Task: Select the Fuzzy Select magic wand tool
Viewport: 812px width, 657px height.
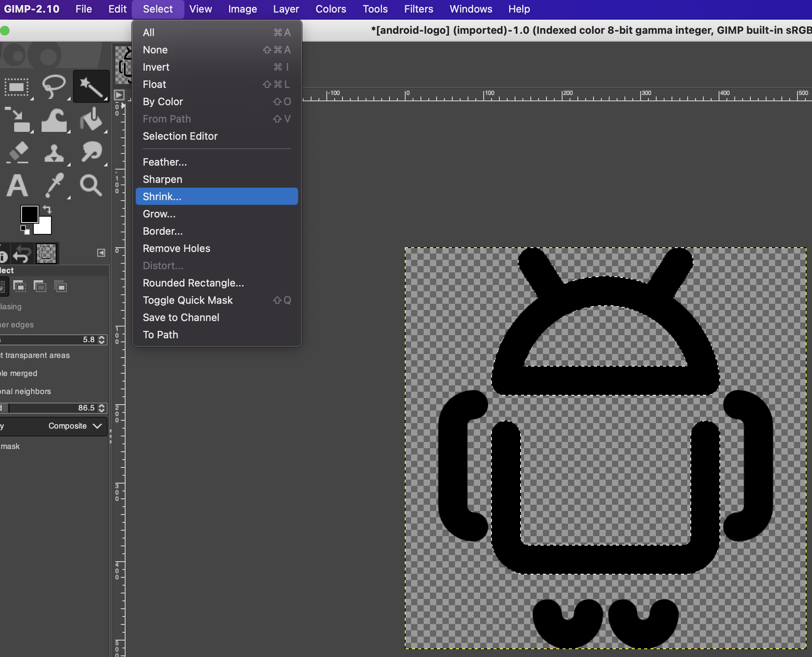Action: point(91,87)
